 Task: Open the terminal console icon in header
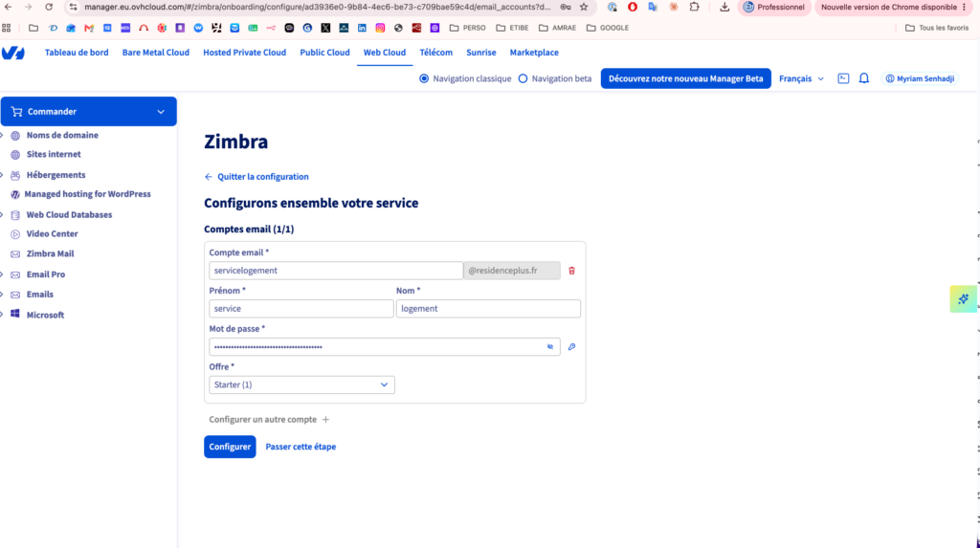click(843, 78)
